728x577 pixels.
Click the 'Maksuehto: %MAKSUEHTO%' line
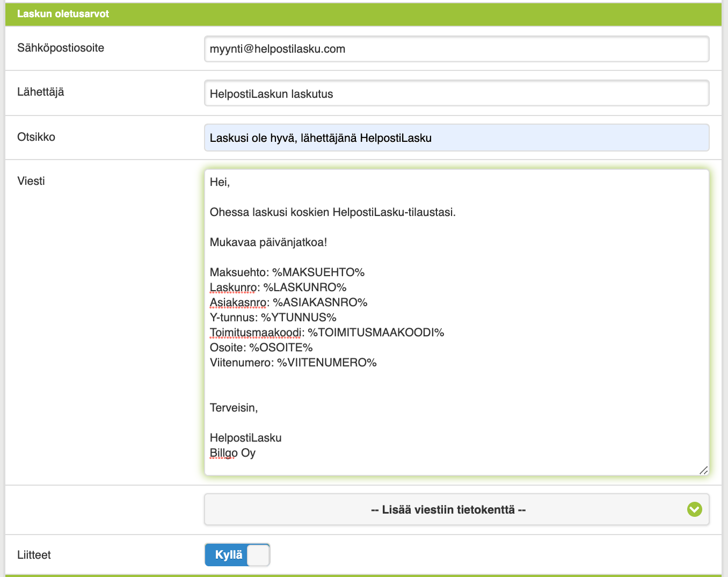pos(287,272)
